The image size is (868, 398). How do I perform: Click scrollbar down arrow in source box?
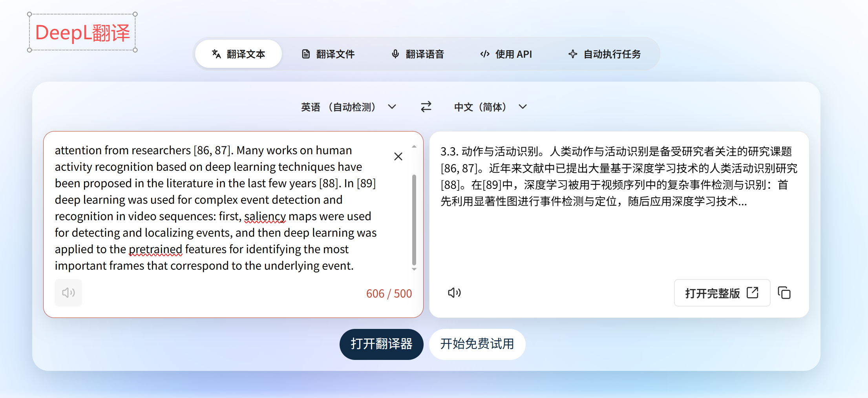(414, 269)
